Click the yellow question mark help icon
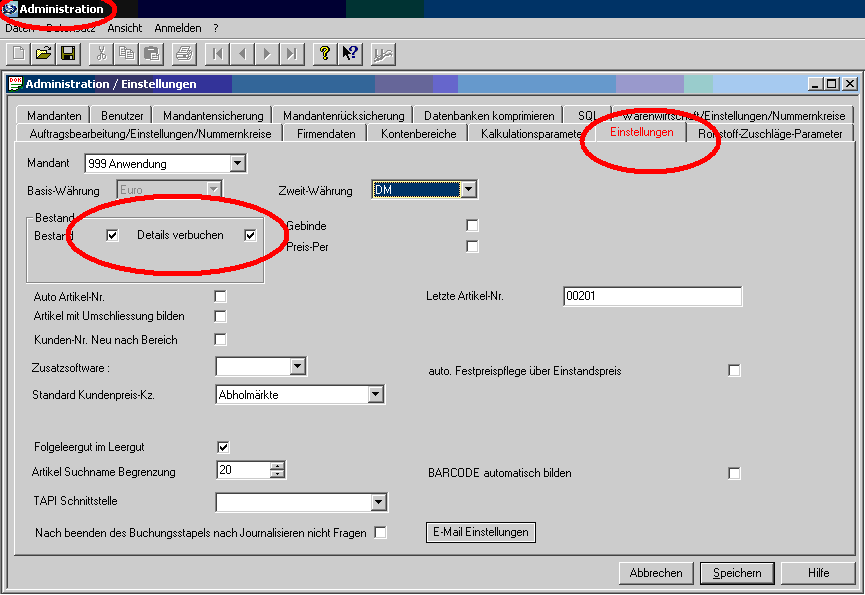 [324, 53]
